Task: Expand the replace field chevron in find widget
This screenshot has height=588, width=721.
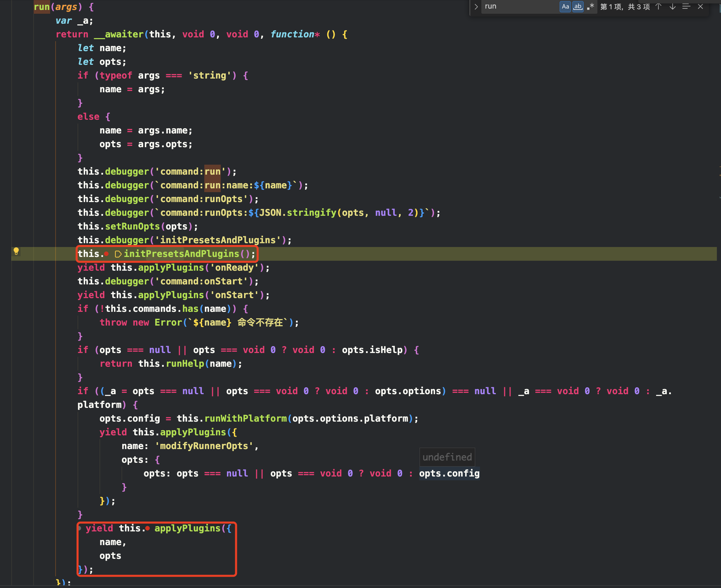Action: (x=476, y=7)
